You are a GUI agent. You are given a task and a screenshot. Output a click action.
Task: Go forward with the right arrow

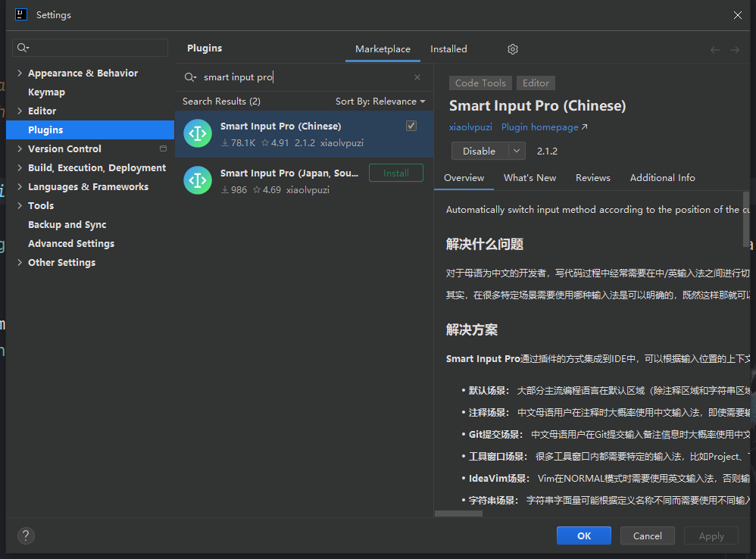coord(734,50)
